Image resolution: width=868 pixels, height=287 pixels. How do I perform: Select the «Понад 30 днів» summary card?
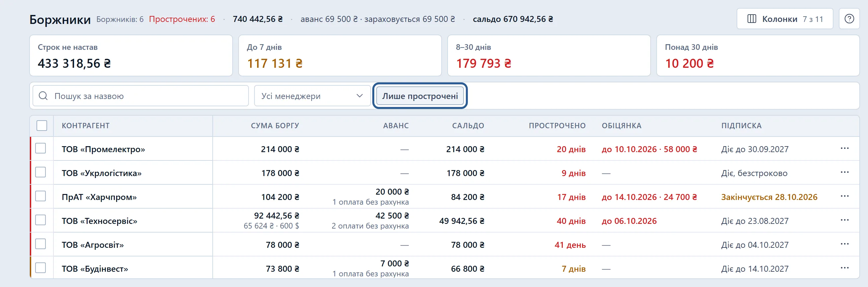pyautogui.click(x=758, y=56)
